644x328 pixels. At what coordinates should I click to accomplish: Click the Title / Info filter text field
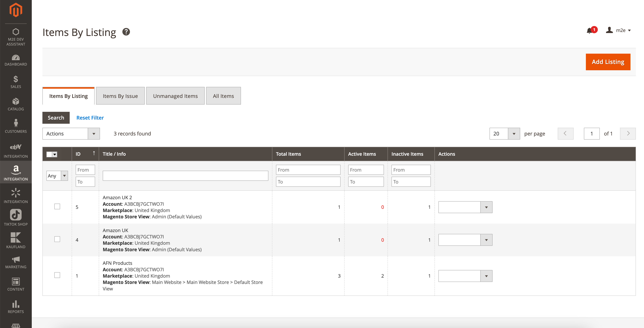click(185, 176)
